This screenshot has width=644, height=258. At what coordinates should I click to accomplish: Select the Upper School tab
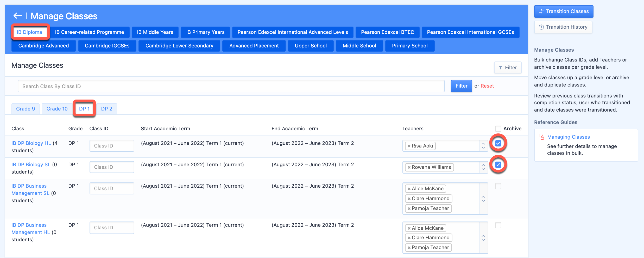click(311, 46)
